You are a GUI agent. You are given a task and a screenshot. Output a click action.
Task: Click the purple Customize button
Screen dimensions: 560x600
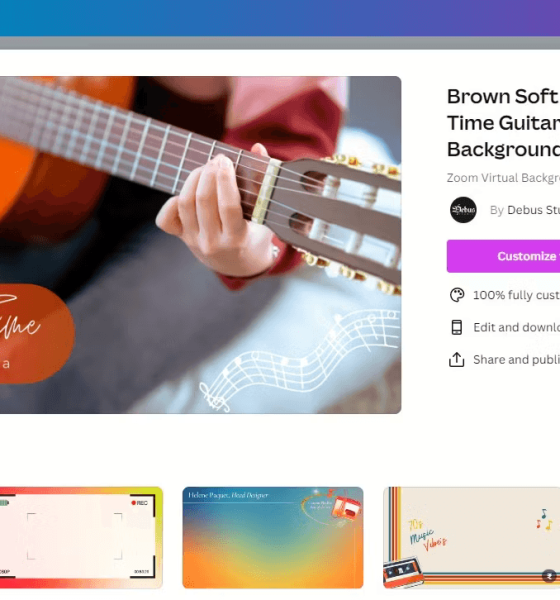tap(503, 256)
